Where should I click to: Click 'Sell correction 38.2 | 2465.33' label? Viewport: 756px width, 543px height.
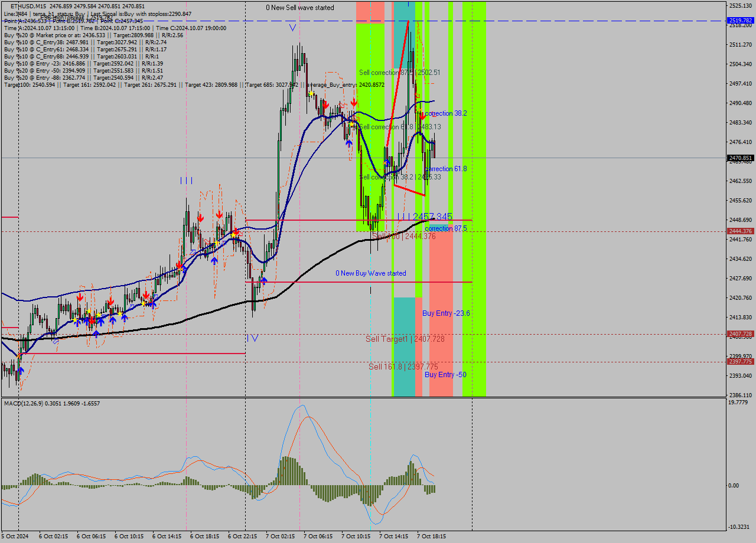[400, 177]
